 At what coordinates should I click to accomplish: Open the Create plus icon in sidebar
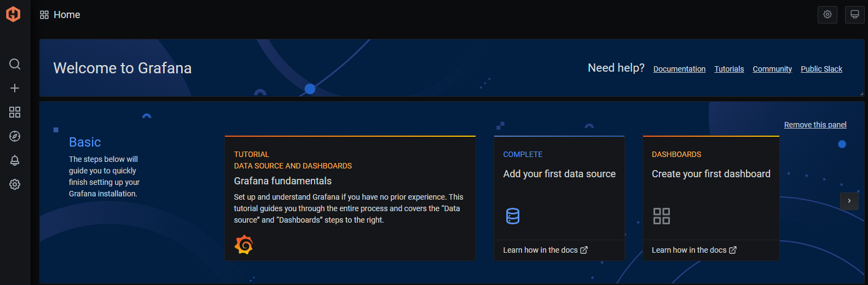pyautogui.click(x=15, y=88)
